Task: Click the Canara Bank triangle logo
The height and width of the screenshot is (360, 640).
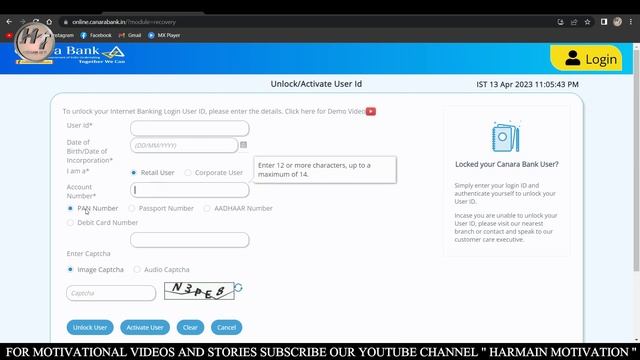Action: pos(113,53)
